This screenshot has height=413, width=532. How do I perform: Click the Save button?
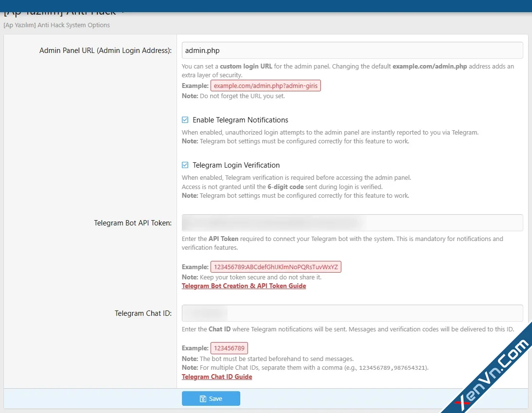pos(211,398)
